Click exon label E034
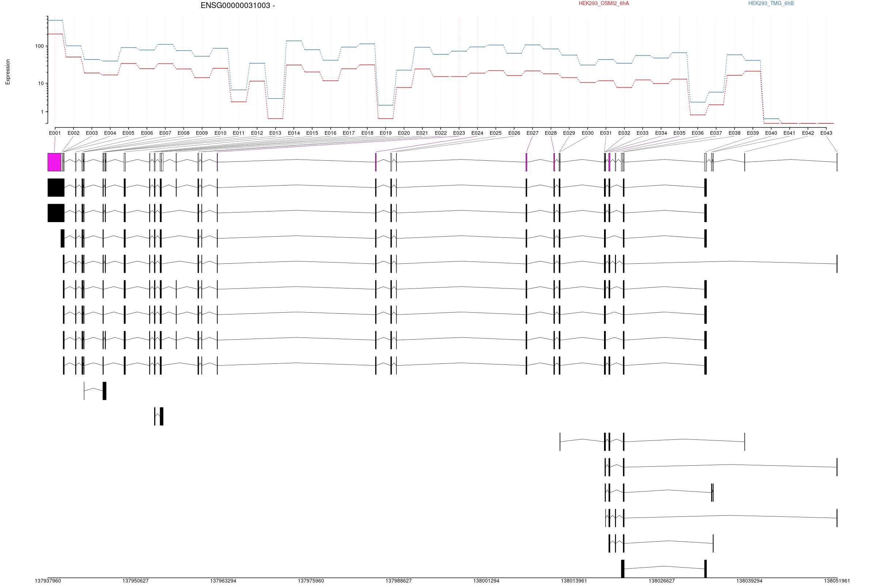Screen dimensions: 877x588 661,133
